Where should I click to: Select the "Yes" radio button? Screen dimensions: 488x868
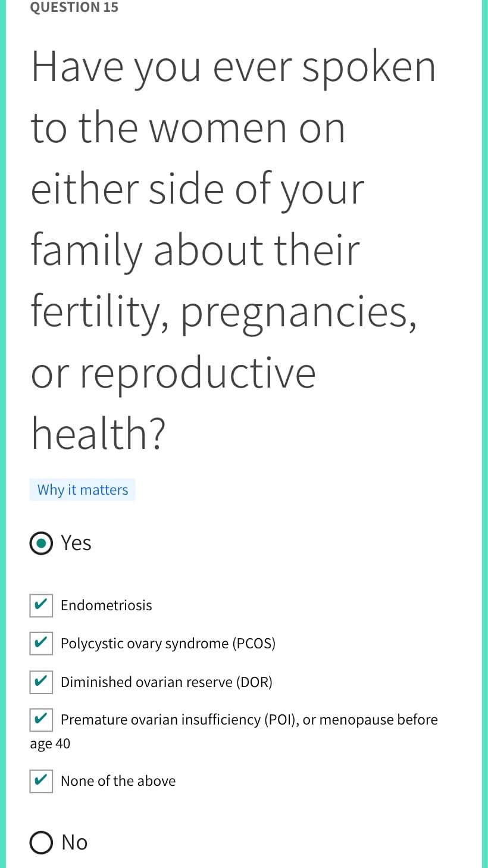click(41, 544)
